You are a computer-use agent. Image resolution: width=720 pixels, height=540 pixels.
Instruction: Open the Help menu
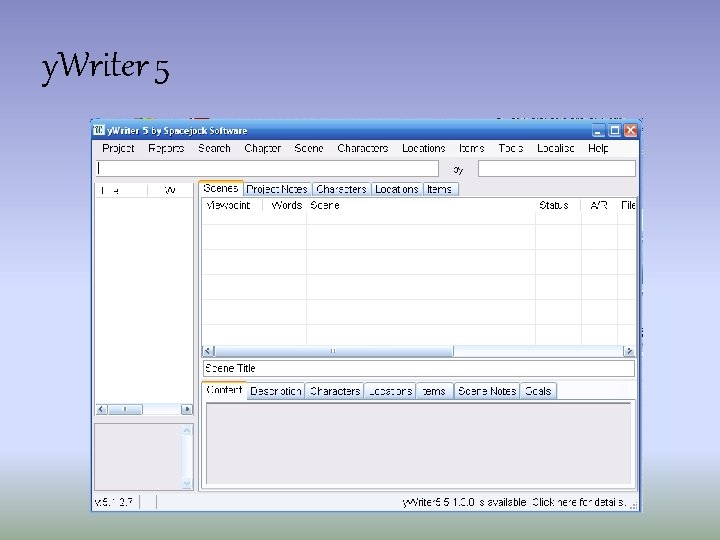[598, 148]
